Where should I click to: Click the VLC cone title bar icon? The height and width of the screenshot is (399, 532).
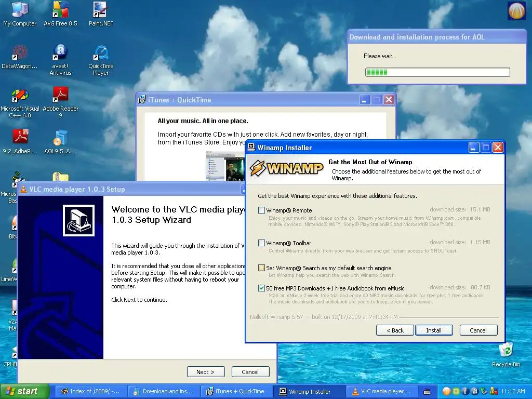coord(23,189)
